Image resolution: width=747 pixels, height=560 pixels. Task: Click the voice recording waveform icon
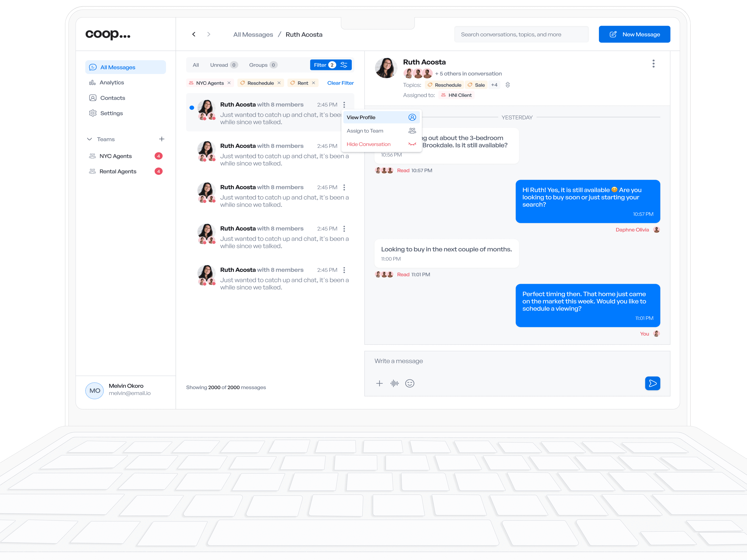point(394,383)
